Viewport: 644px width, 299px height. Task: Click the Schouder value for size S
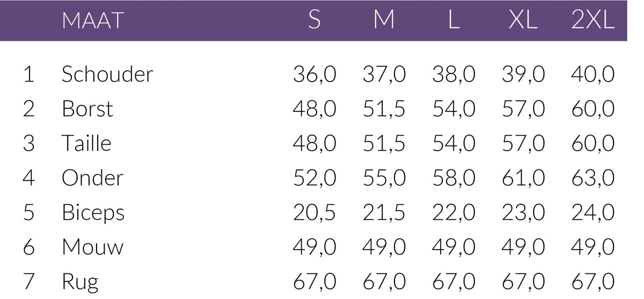point(314,74)
